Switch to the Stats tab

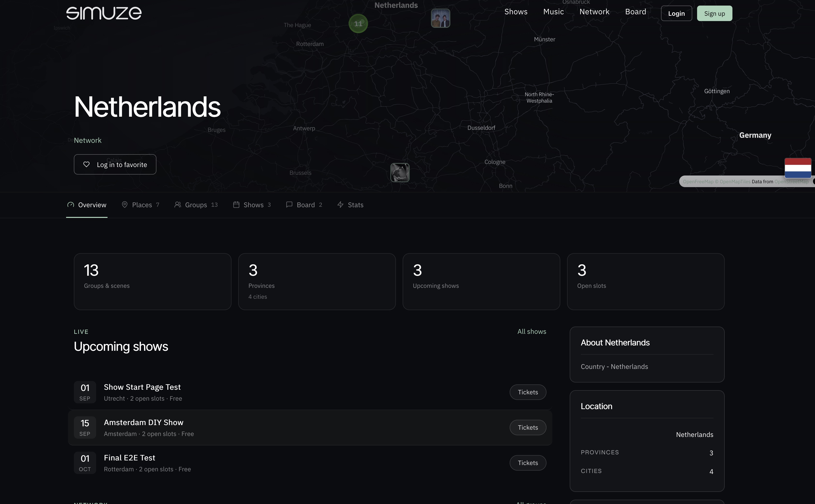tap(350, 205)
